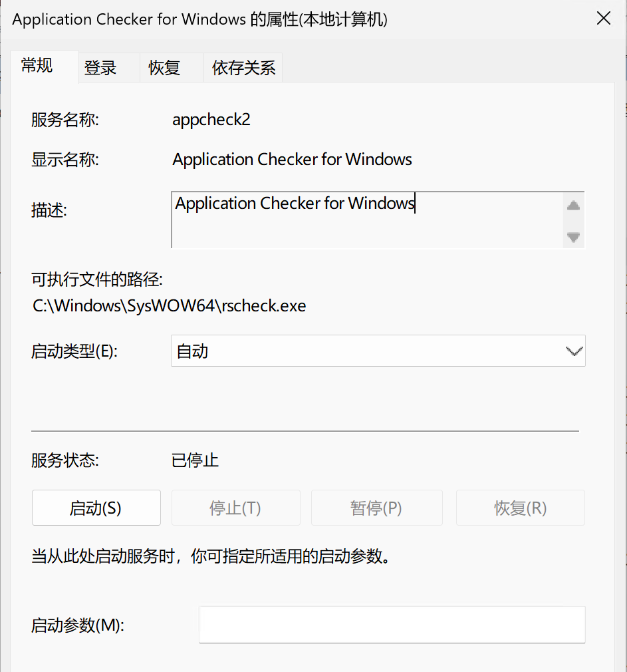Click the 已停止 service status text
The image size is (627, 672).
(195, 460)
